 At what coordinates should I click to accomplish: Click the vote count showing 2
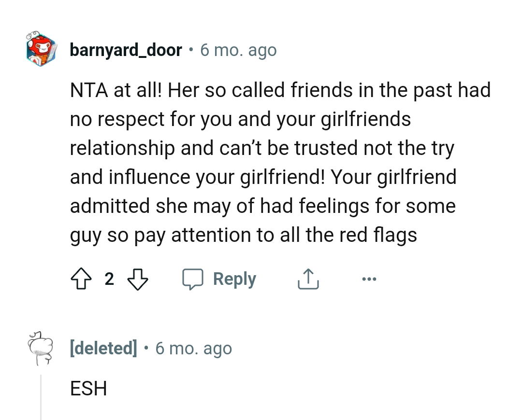pyautogui.click(x=109, y=279)
